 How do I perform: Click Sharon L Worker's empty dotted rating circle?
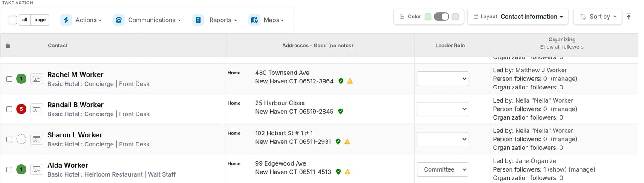21,139
